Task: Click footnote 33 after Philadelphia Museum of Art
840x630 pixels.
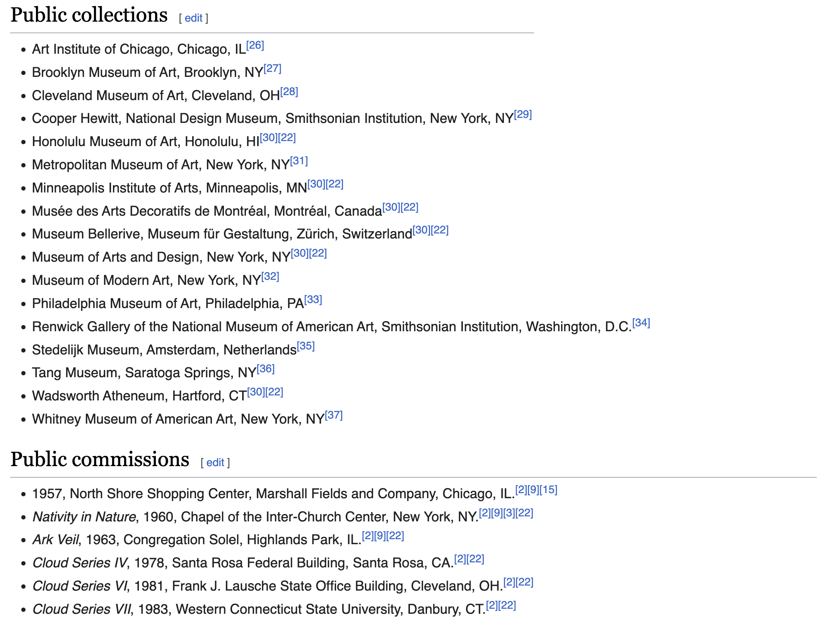Action: tap(313, 300)
